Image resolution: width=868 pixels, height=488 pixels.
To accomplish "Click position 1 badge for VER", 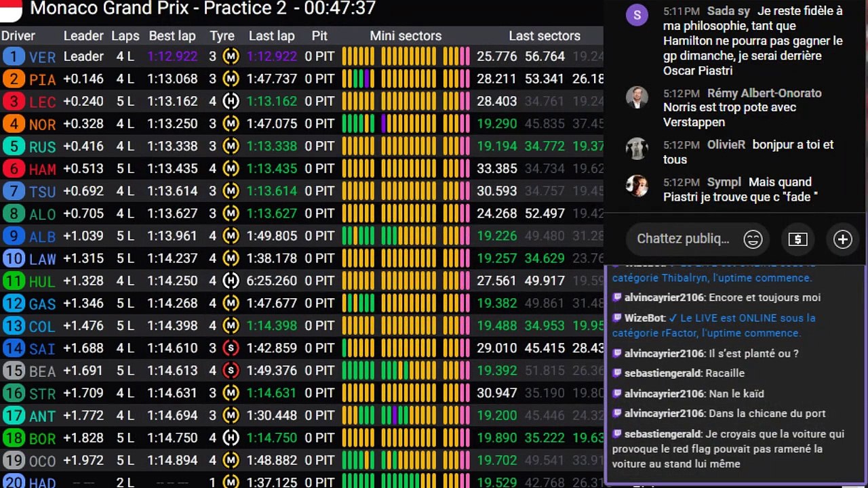I will [x=14, y=56].
